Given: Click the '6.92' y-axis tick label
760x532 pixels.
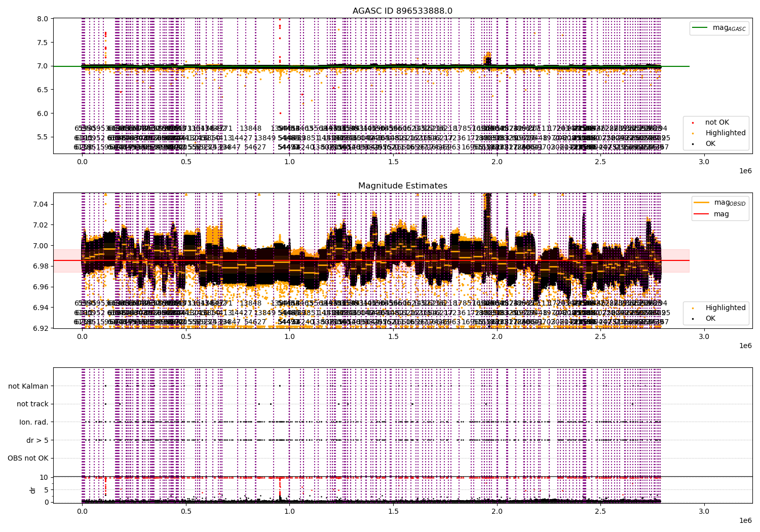Looking at the screenshot, I should pyautogui.click(x=41, y=328).
